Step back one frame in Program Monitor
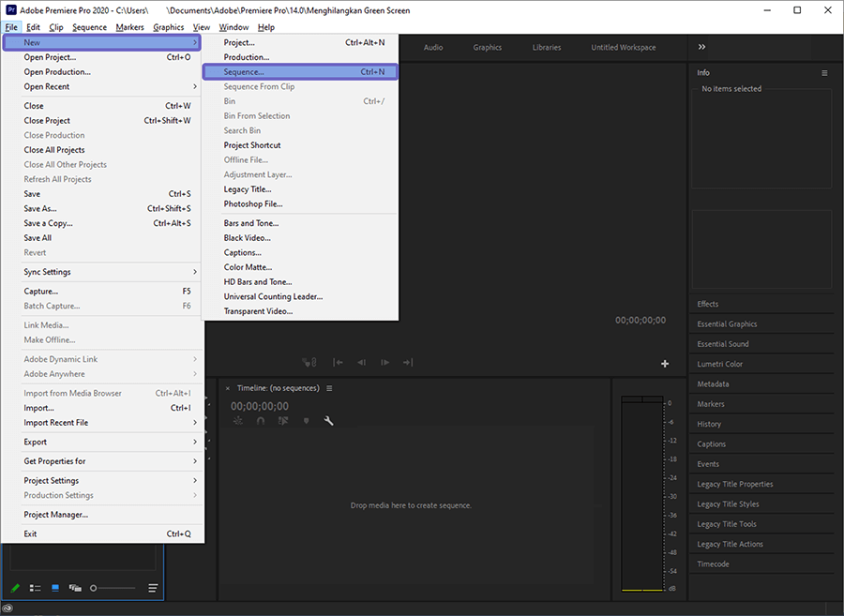Screen dimensions: 844x616 (362, 363)
